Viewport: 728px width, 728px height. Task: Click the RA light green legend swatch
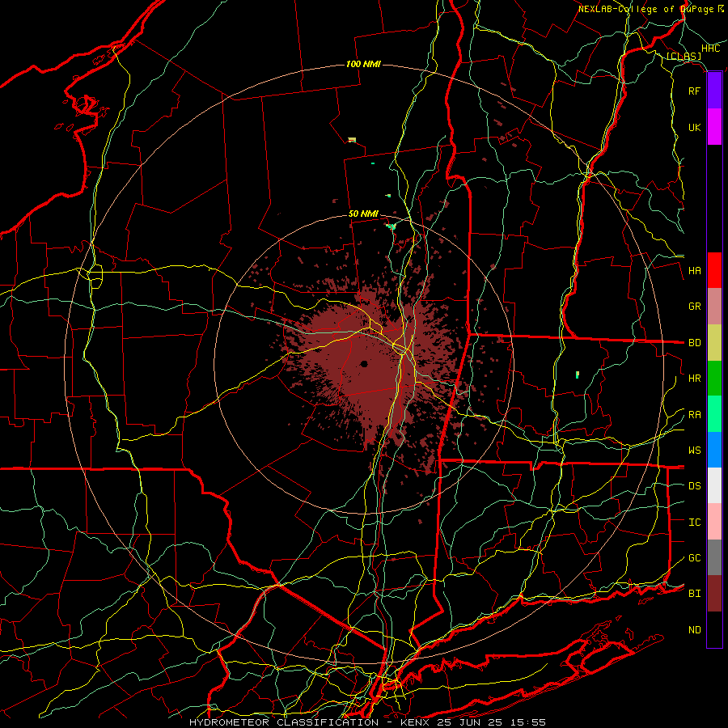click(x=714, y=414)
